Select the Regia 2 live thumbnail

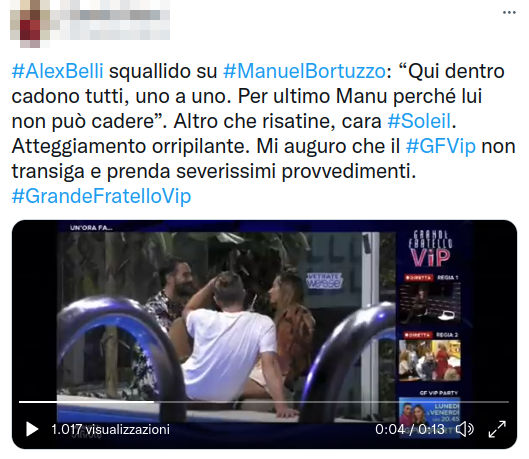[x=430, y=361]
